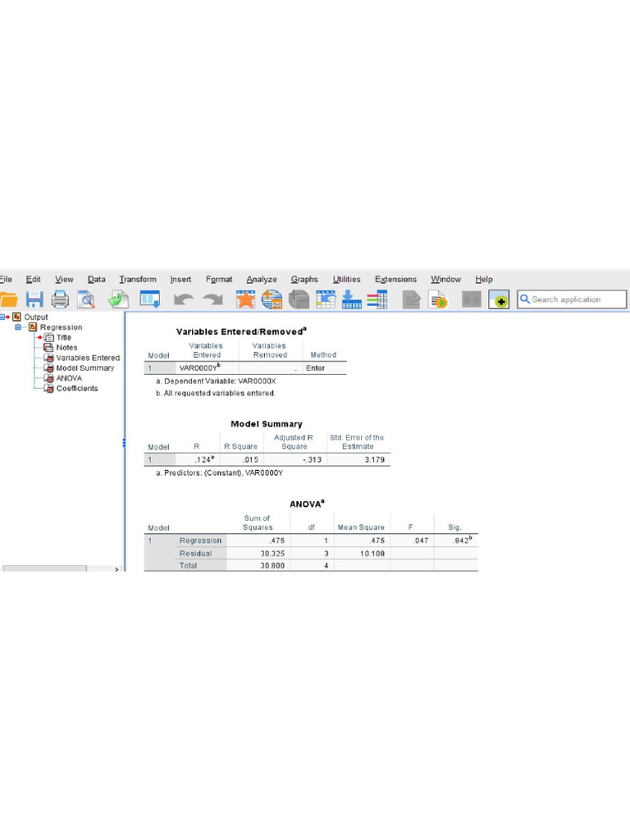Click the Enter method cell
The image size is (630, 840).
pos(325,368)
